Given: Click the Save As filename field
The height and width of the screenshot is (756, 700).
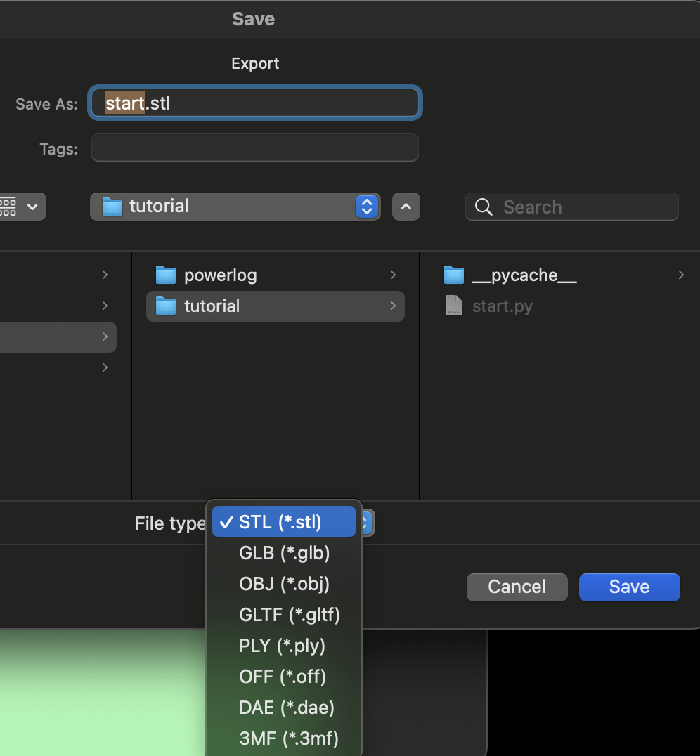Looking at the screenshot, I should coord(254,103).
